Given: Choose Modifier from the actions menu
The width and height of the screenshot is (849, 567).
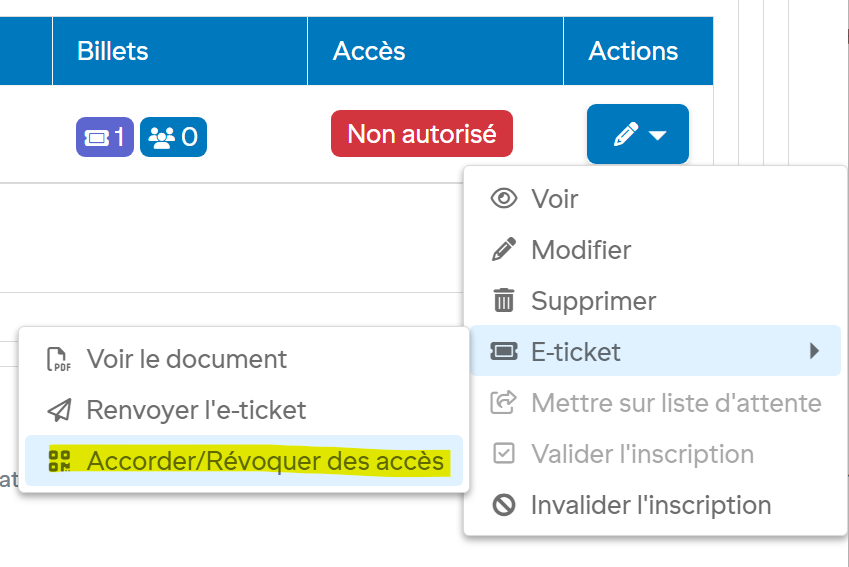Looking at the screenshot, I should (x=581, y=249).
